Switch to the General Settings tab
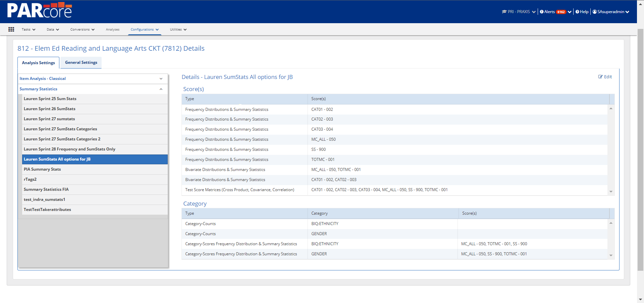 point(81,62)
